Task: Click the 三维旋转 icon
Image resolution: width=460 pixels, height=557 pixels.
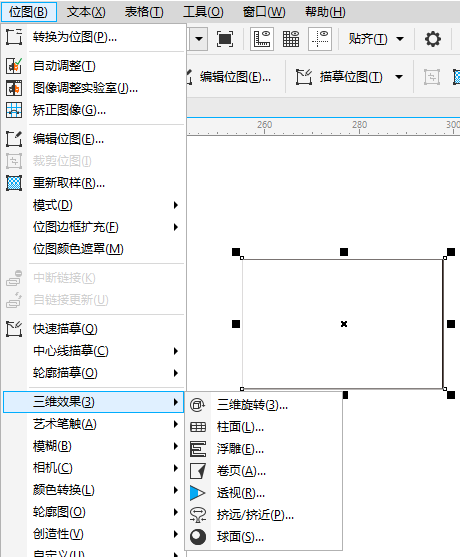Action: pyautogui.click(x=197, y=405)
